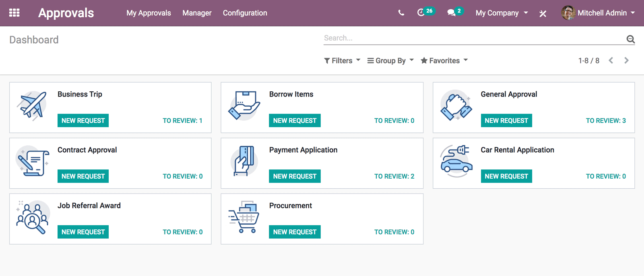Expand the Filters dropdown
Screen dimensions: 644x276
point(342,61)
